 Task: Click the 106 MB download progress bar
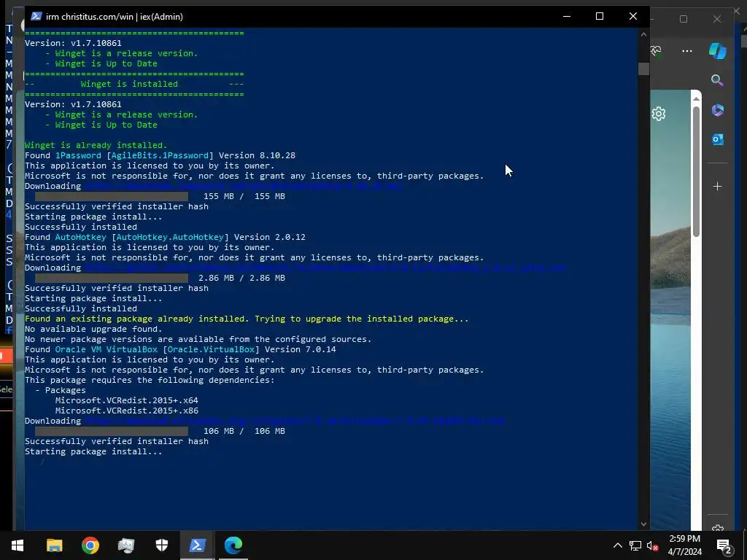(x=112, y=431)
